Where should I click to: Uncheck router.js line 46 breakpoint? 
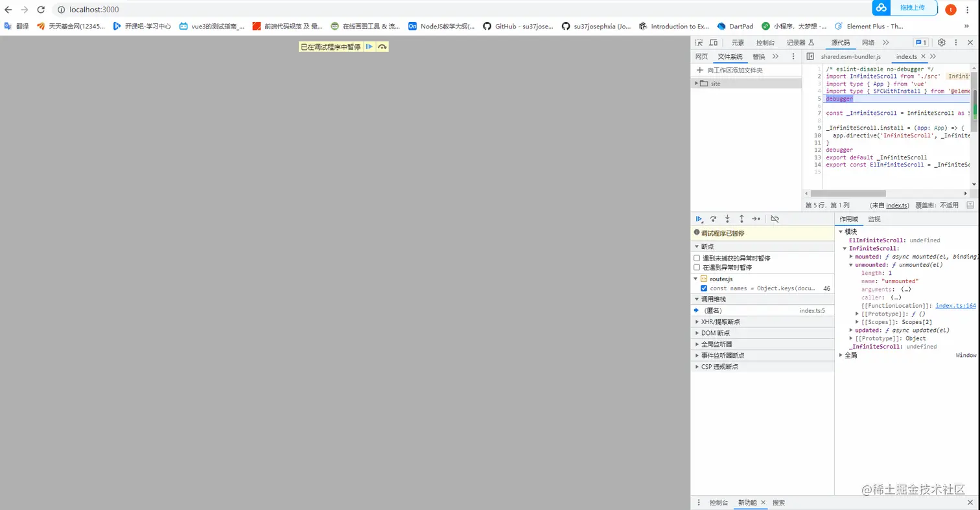click(x=704, y=288)
